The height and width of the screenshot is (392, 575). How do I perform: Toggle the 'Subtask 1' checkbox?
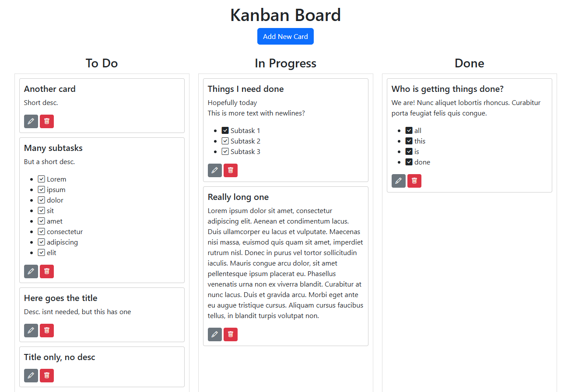tap(225, 130)
